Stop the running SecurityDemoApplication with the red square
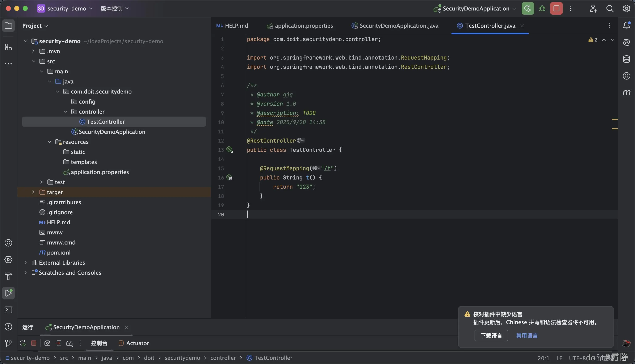 point(556,9)
